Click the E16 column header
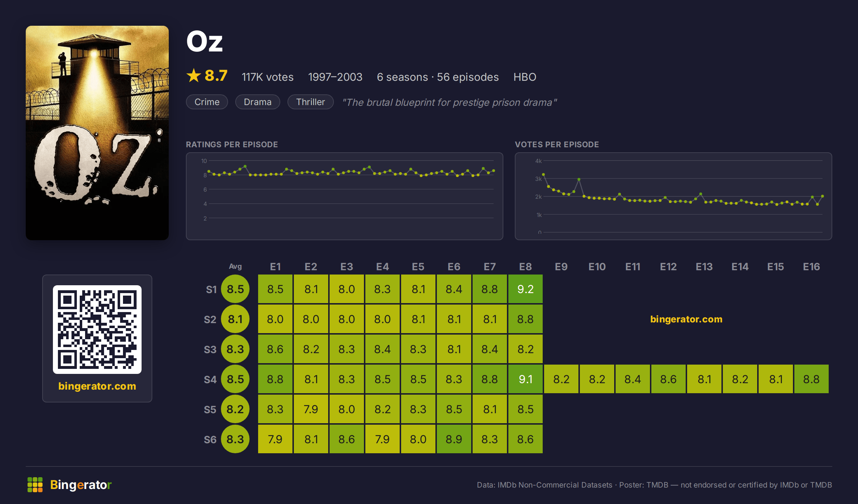 pos(811,267)
